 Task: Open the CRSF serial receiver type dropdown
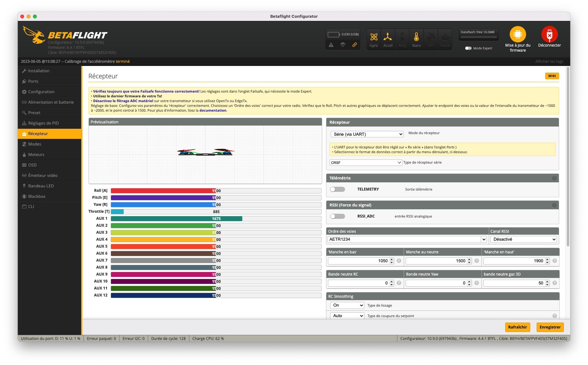pos(366,162)
